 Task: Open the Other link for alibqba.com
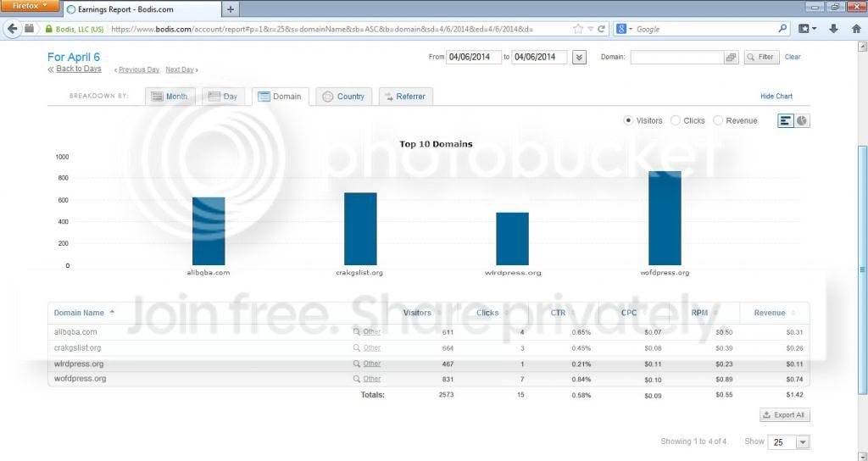click(x=371, y=332)
